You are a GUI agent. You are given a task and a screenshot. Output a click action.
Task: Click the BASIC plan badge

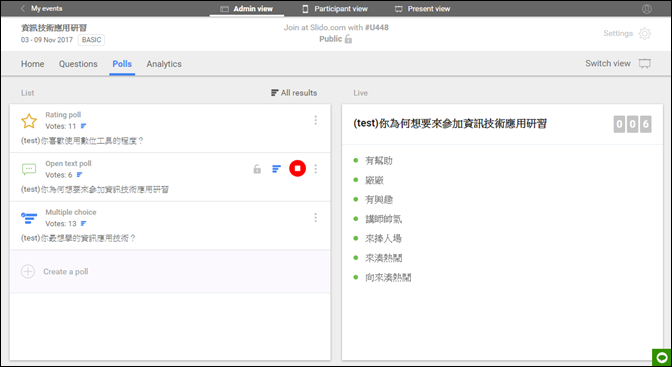pyautogui.click(x=91, y=40)
